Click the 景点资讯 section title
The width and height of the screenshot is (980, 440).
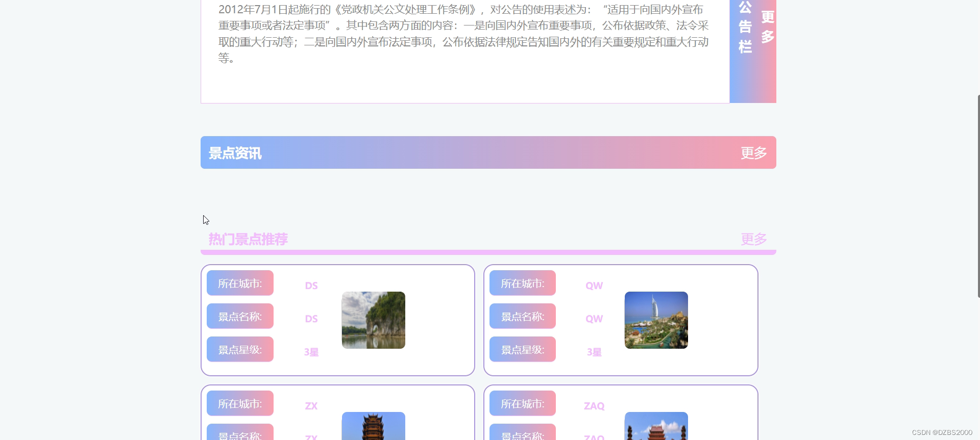pyautogui.click(x=235, y=153)
